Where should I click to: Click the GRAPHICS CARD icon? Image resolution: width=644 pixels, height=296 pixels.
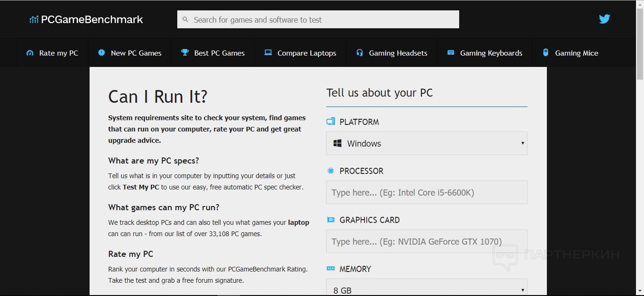330,220
